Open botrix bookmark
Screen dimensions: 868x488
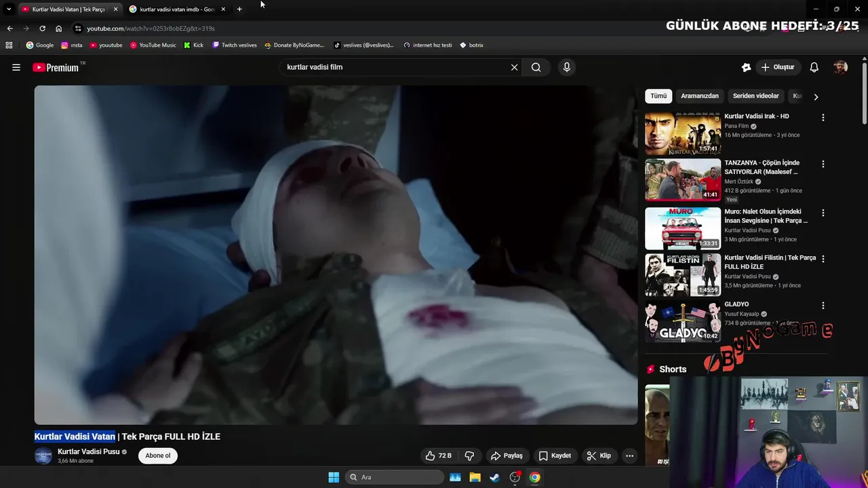click(472, 45)
